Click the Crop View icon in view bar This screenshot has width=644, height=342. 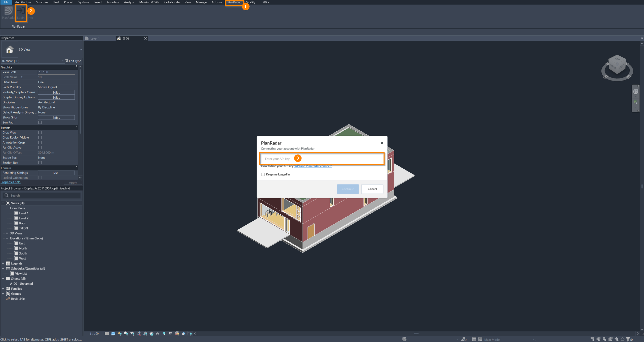(139, 333)
